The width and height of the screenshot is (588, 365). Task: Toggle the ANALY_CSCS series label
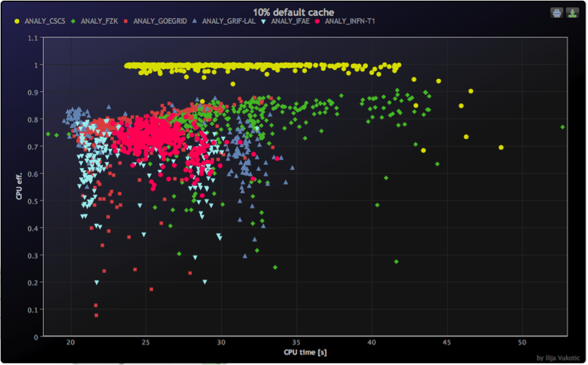tap(46, 22)
